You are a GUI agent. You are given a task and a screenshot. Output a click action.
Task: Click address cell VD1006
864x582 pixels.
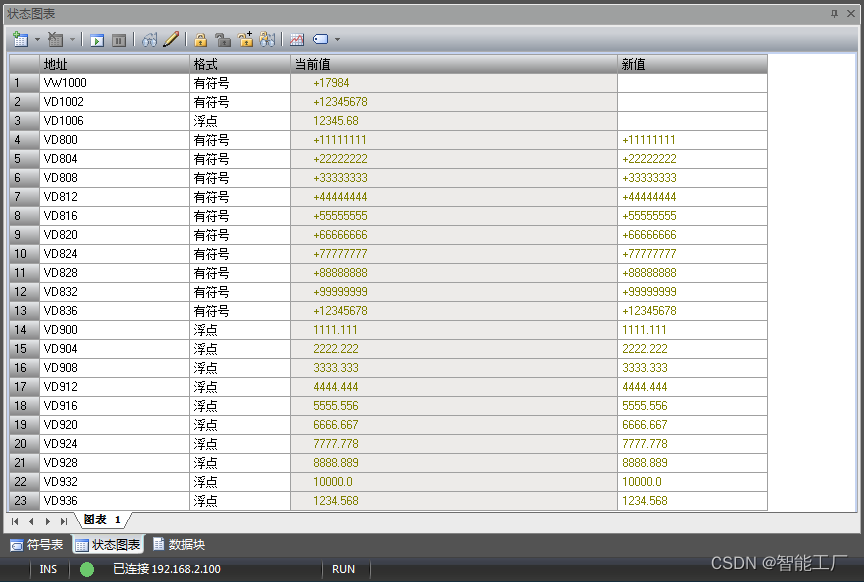pyautogui.click(x=114, y=121)
